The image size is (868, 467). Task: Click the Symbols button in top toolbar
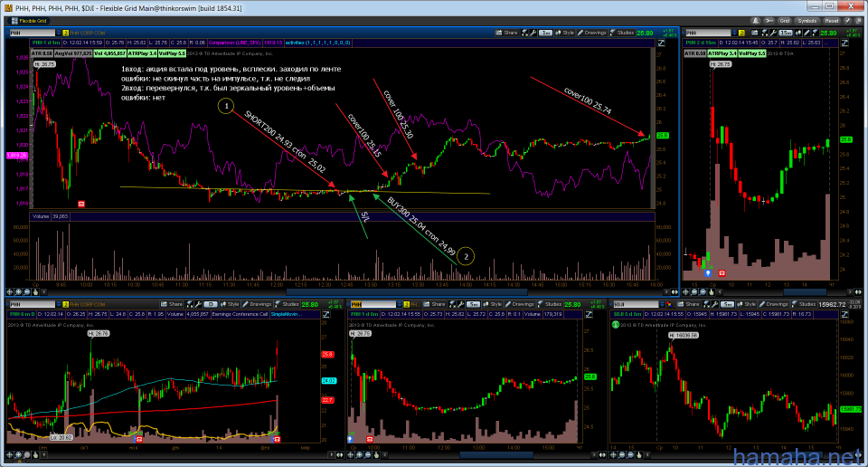(x=807, y=21)
